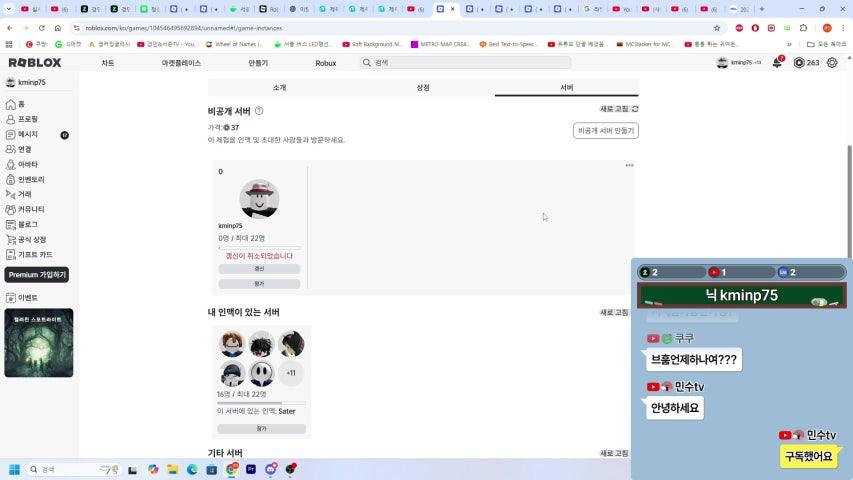The height and width of the screenshot is (480, 853).
Task: Open 아바타 avatar in the sidebar
Action: coord(11,164)
